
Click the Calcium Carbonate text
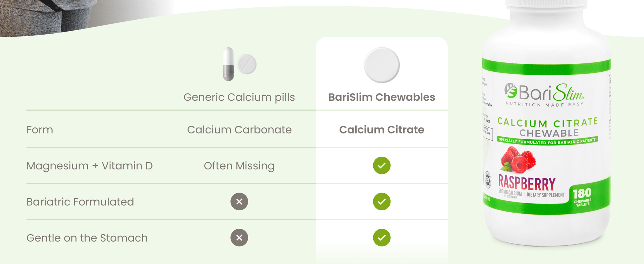pyautogui.click(x=239, y=130)
